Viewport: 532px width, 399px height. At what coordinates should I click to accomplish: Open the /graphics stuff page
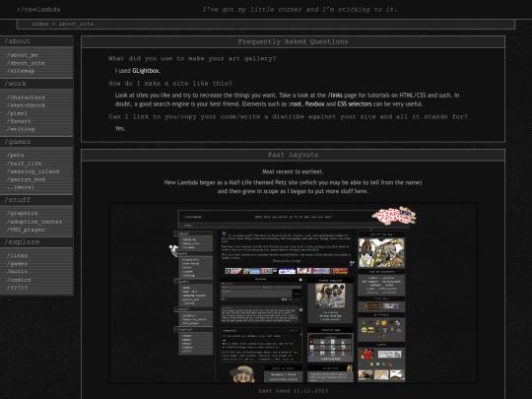tap(23, 213)
